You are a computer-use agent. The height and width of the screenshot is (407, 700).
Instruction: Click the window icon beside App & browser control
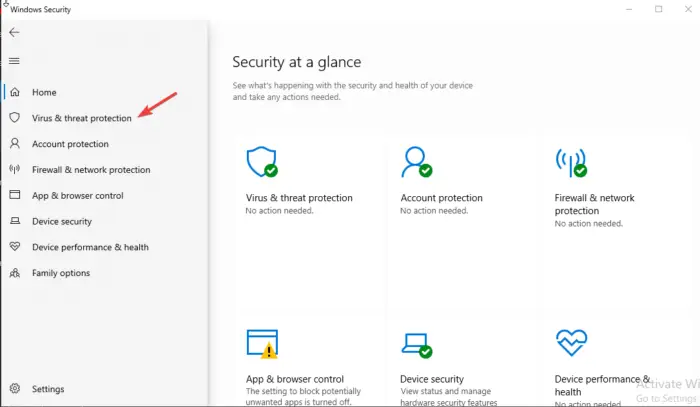[15, 195]
